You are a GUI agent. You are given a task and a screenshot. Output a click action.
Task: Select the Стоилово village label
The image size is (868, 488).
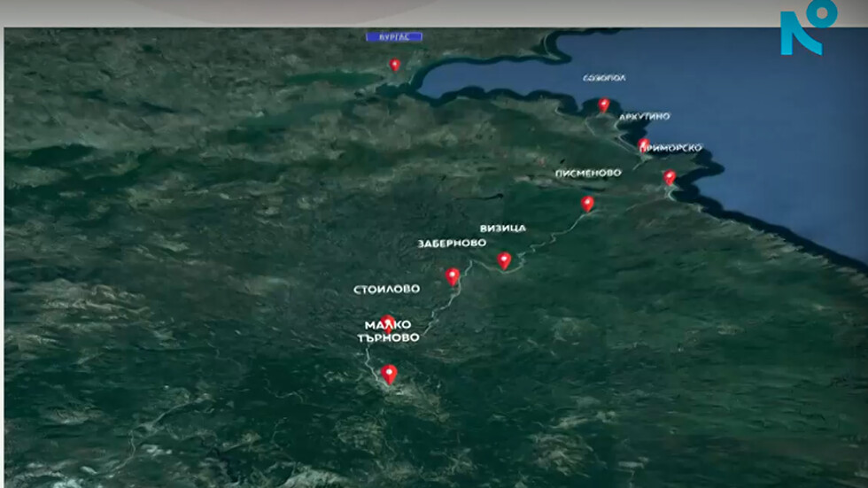tap(387, 289)
